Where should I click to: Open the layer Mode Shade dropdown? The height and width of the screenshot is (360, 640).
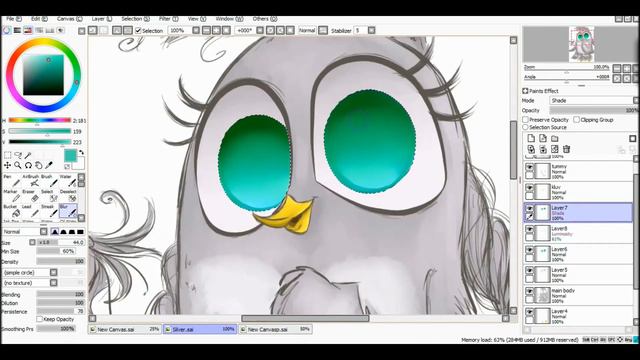tap(593, 100)
